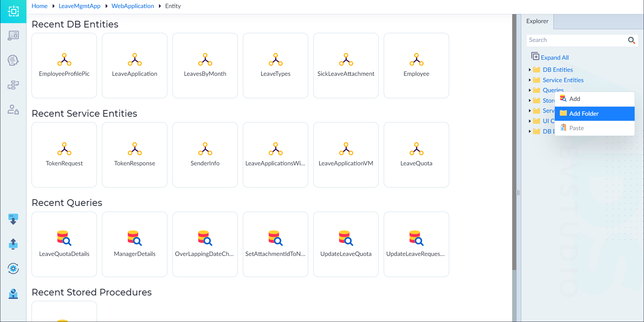Open the UI designer sidebar icon
This screenshot has height=322, width=644.
click(13, 36)
